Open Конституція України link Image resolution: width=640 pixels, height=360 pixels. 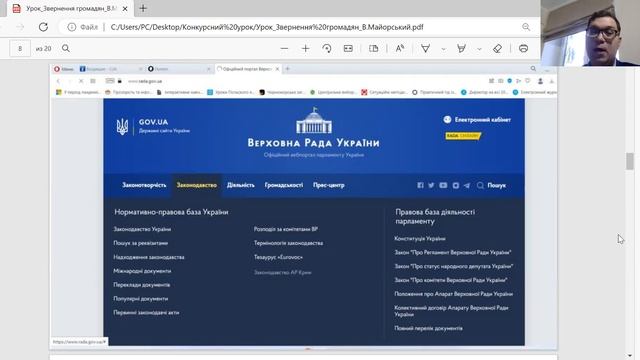tap(420, 238)
